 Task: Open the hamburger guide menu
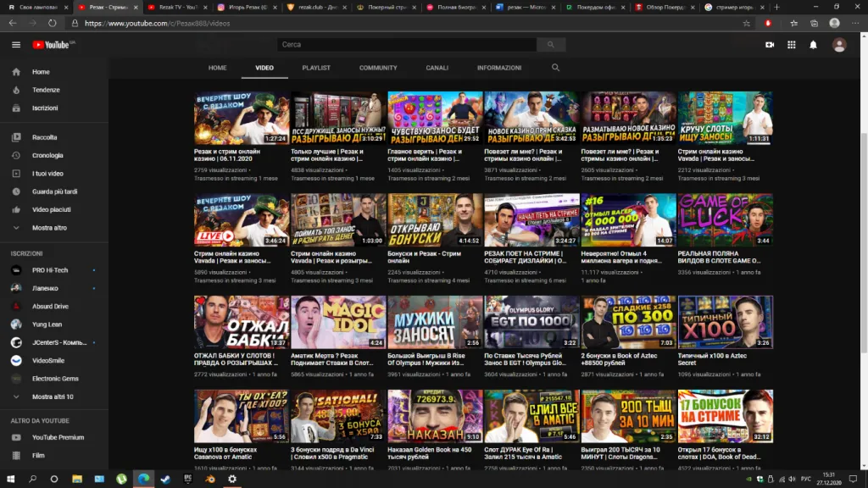click(x=16, y=44)
